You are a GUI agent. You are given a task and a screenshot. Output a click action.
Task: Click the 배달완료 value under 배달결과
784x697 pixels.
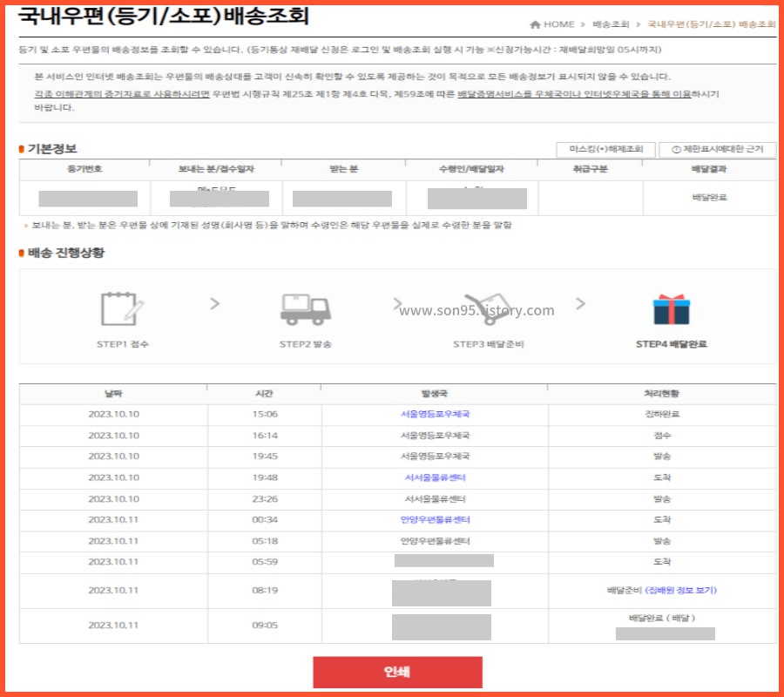pyautogui.click(x=709, y=198)
